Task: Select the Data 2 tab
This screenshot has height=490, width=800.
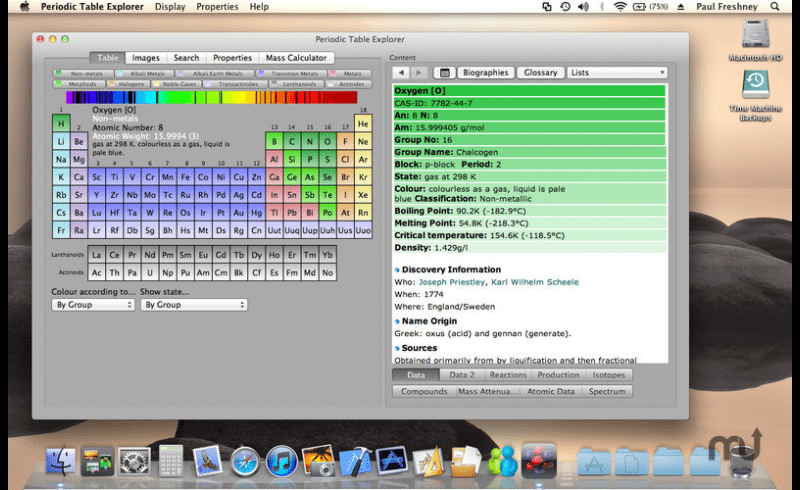Action: click(x=462, y=375)
